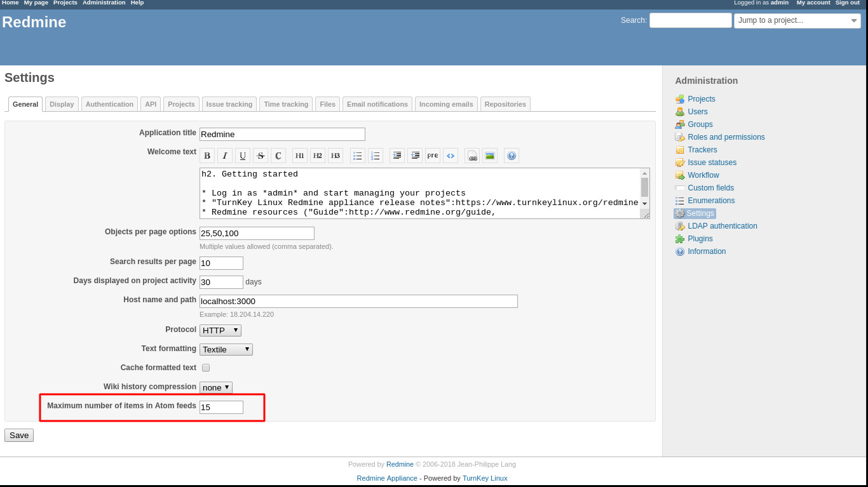Toggle bold formatting in welcome text editor

coord(207,155)
